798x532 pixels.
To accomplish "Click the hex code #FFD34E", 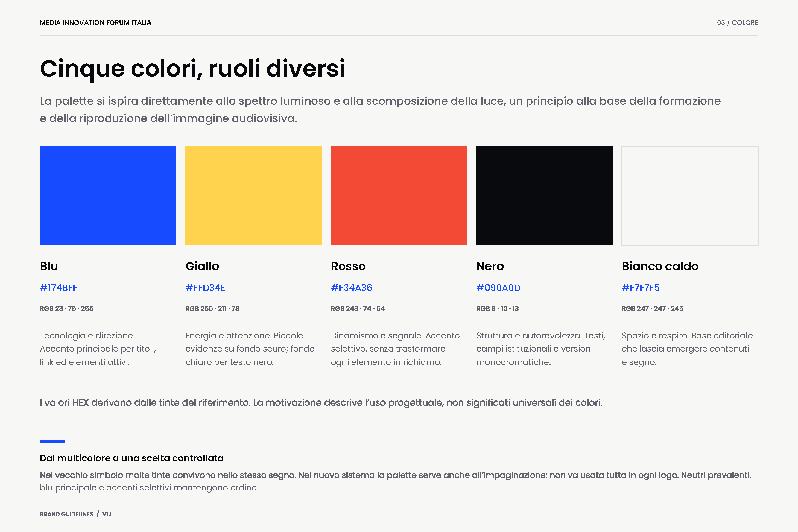I will [205, 288].
